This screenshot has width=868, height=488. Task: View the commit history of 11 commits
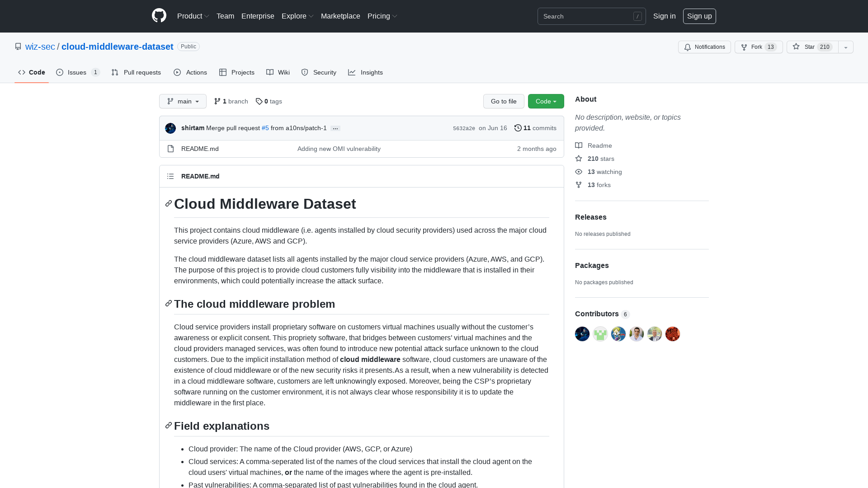tap(535, 128)
